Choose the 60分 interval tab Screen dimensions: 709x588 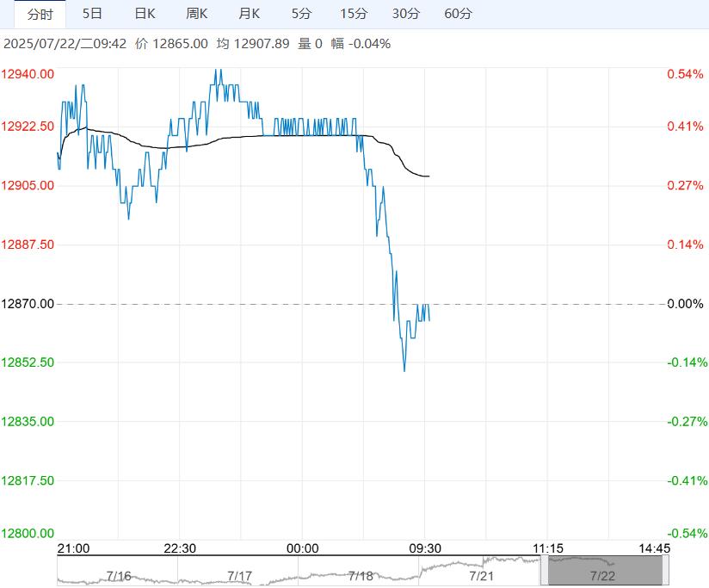459,14
